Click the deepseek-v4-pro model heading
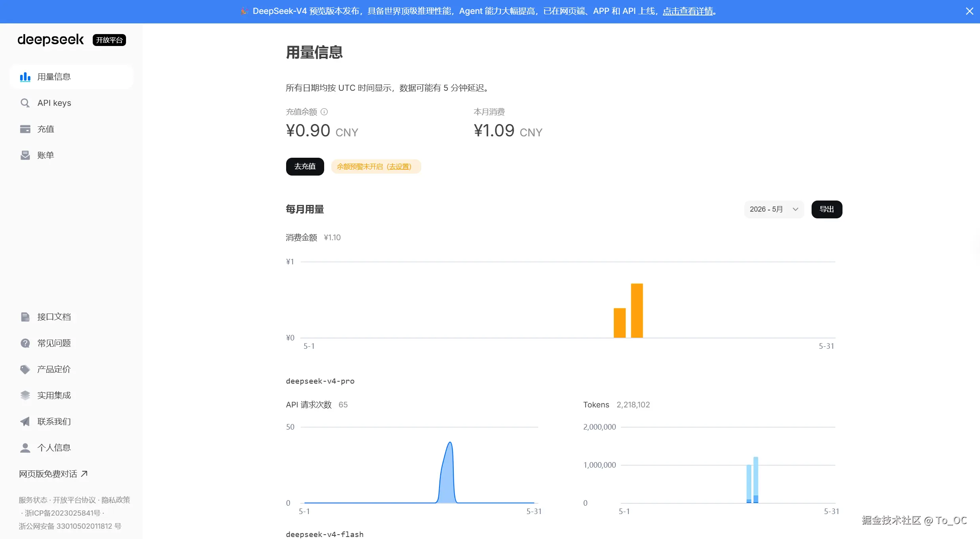The width and height of the screenshot is (980, 539). pyautogui.click(x=320, y=381)
